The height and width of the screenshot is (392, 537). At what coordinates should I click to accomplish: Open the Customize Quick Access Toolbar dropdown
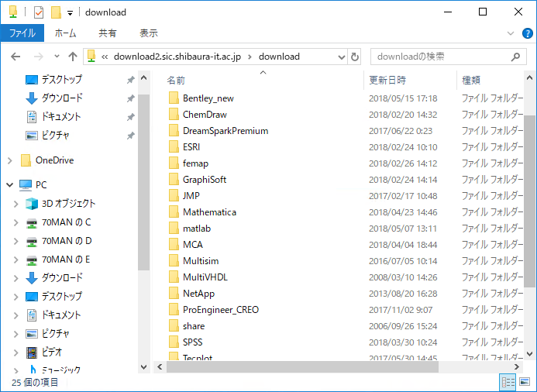[x=70, y=13]
